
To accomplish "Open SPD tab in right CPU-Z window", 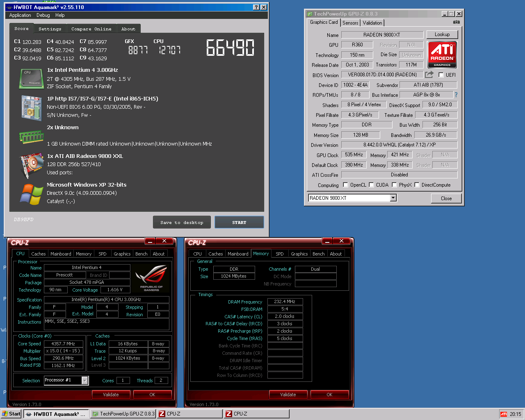I will (280, 254).
